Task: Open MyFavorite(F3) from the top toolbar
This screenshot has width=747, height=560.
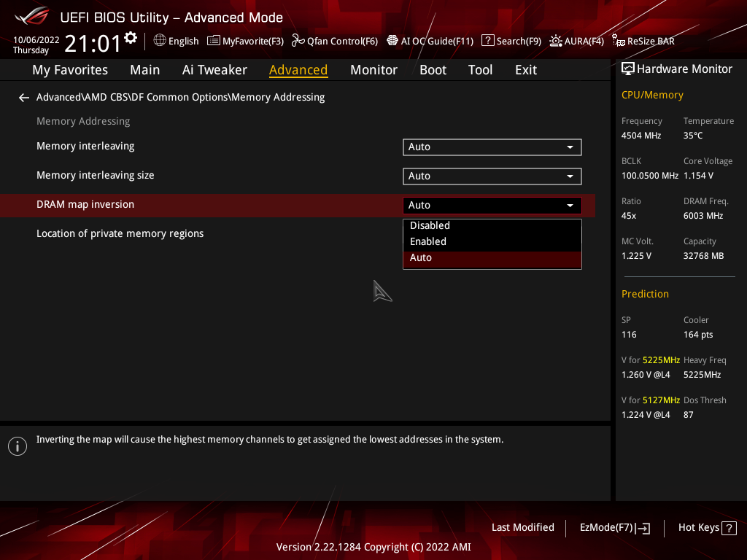Action: [245, 41]
